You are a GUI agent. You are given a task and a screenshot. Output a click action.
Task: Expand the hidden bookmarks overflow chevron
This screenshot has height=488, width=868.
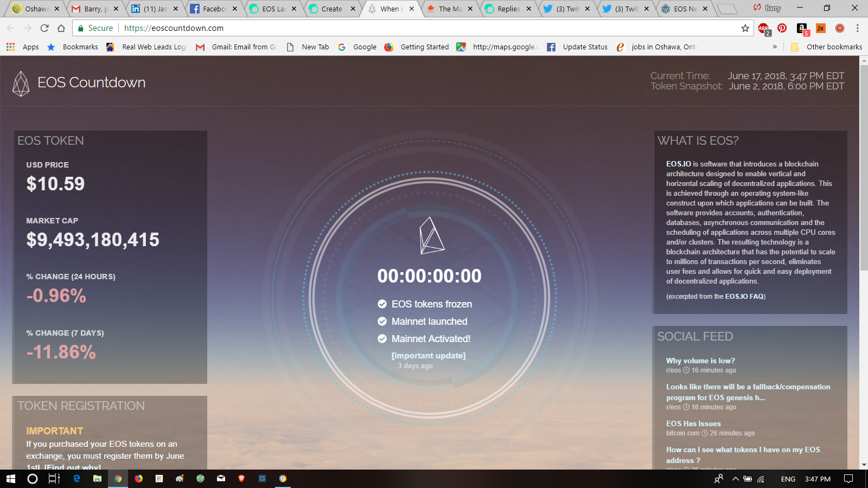click(x=775, y=47)
